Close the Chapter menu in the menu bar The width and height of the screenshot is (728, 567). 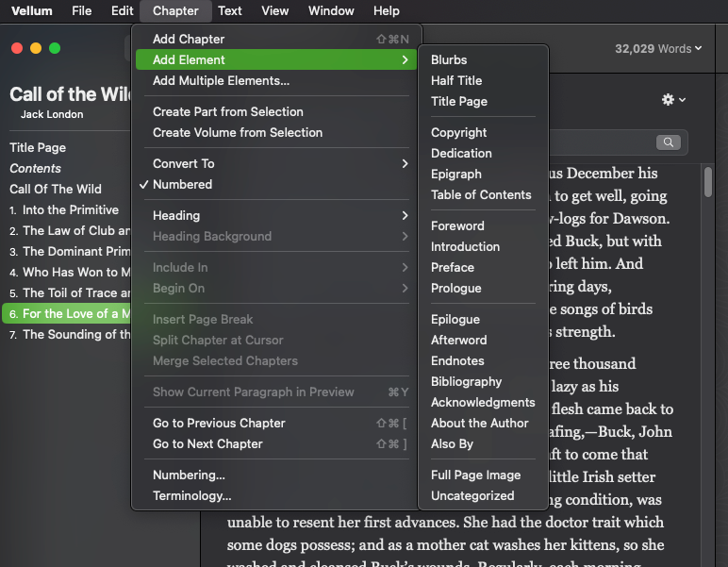coord(175,10)
